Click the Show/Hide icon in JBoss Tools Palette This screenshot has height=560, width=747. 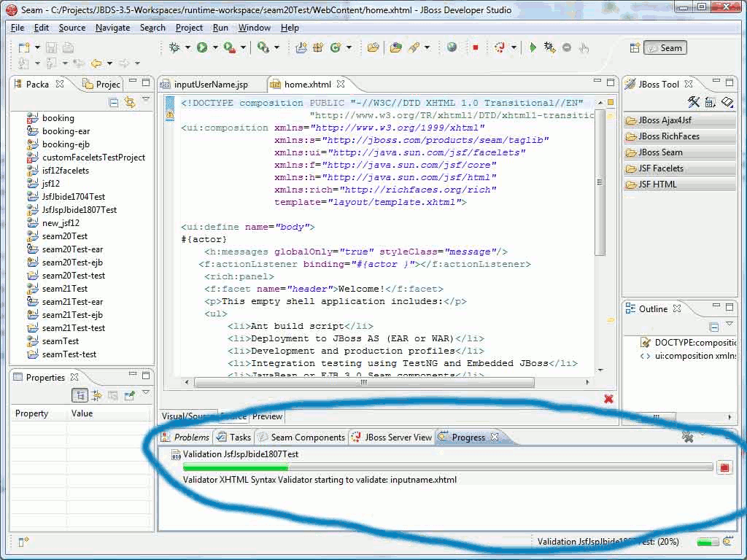(711, 102)
